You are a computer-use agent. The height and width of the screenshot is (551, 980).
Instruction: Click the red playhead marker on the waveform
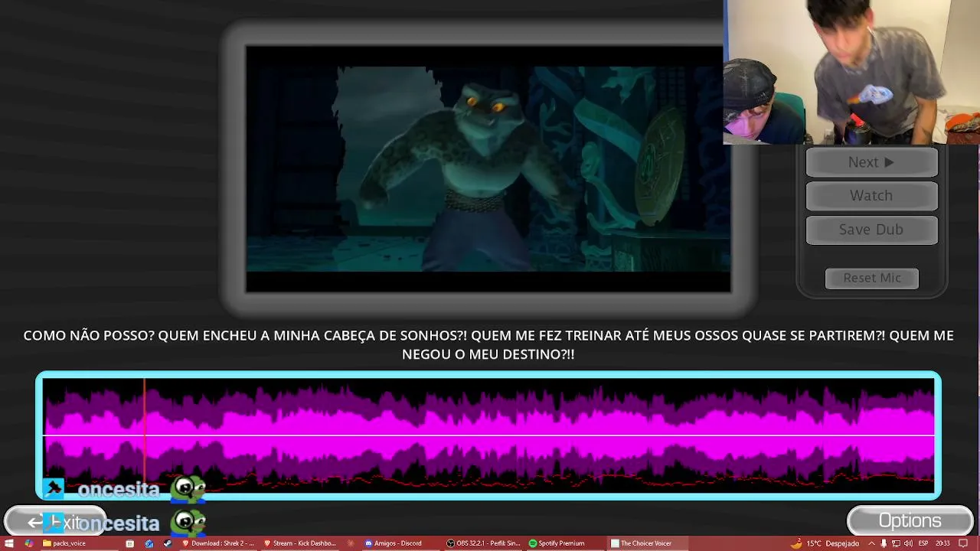click(144, 436)
